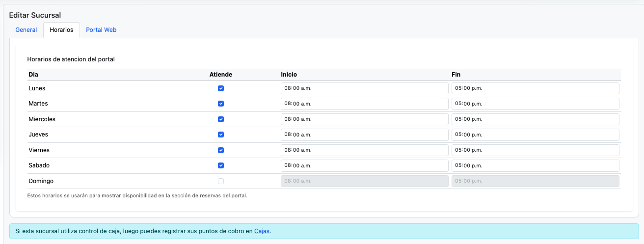Edit the Martes Inicio time field
This screenshot has height=244, width=644.
365,104
